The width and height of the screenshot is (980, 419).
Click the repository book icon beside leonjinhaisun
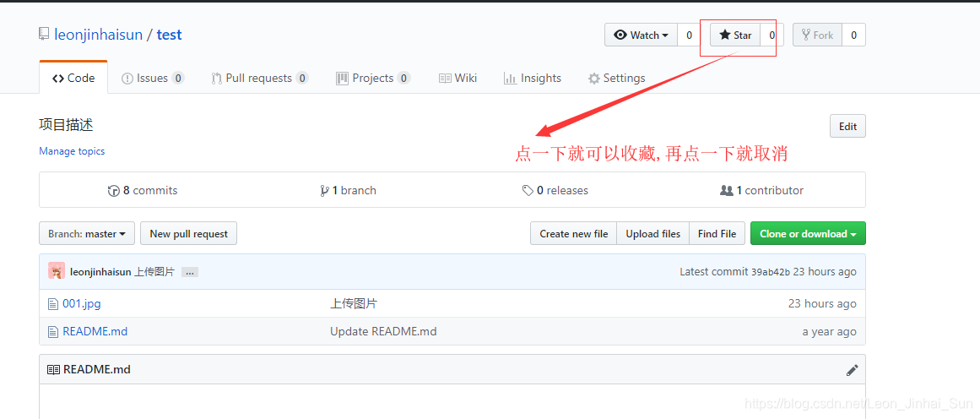pyautogui.click(x=44, y=34)
